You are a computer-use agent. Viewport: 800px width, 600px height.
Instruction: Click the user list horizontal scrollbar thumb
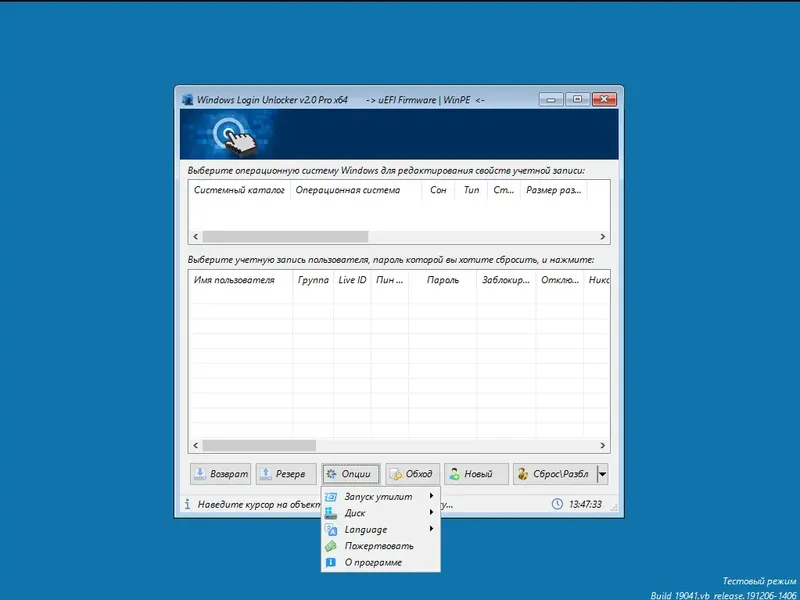259,445
